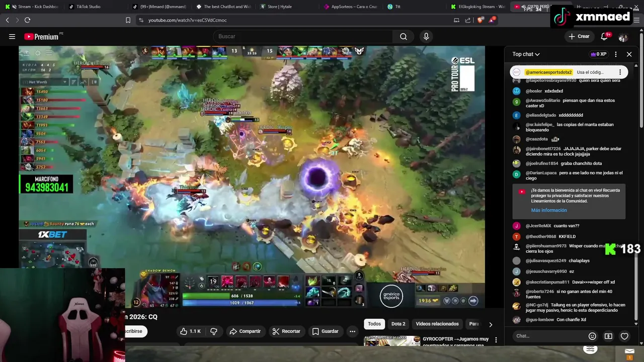644x362 pixels.
Task: Switch to Store | Hytale tab
Action: tap(288, 7)
